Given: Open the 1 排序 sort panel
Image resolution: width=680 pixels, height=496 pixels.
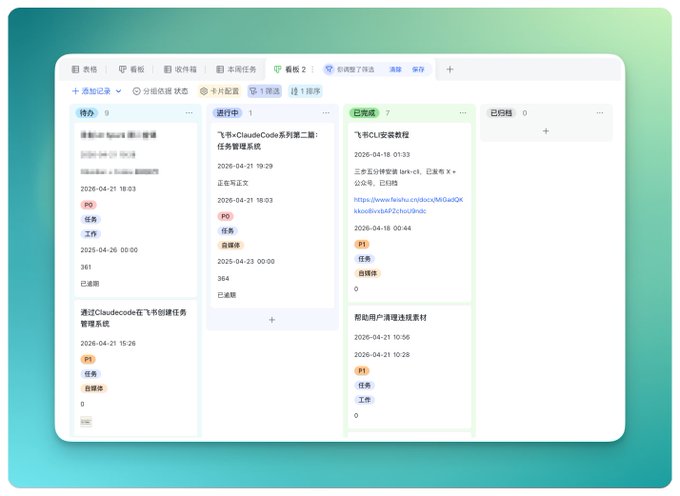Looking at the screenshot, I should (305, 91).
